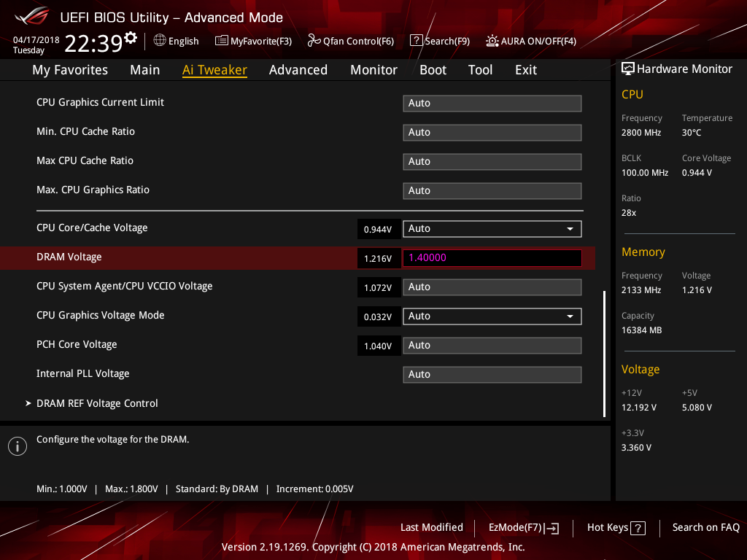Click the 22:39 clock display

click(x=93, y=43)
